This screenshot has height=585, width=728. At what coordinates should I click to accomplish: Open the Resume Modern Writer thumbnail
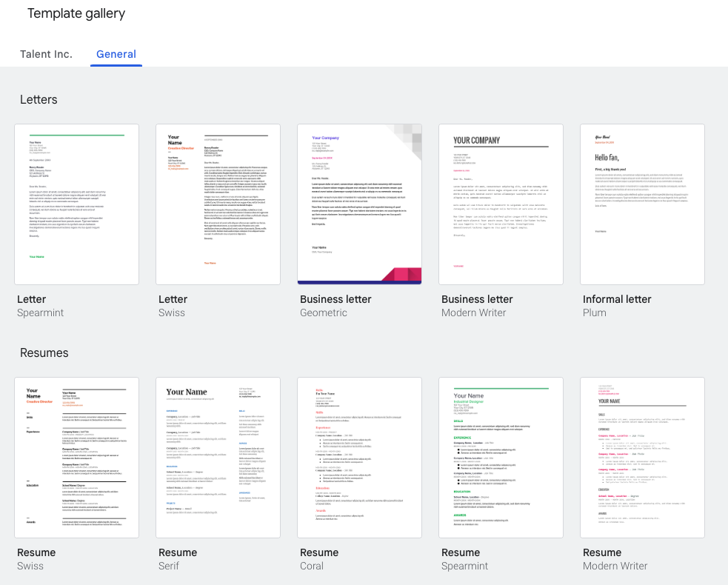pyautogui.click(x=642, y=458)
